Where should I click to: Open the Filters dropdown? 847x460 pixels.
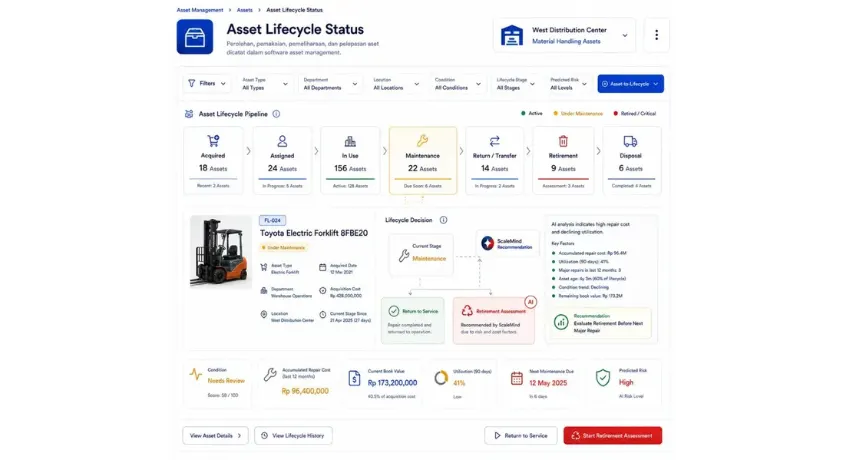[207, 84]
